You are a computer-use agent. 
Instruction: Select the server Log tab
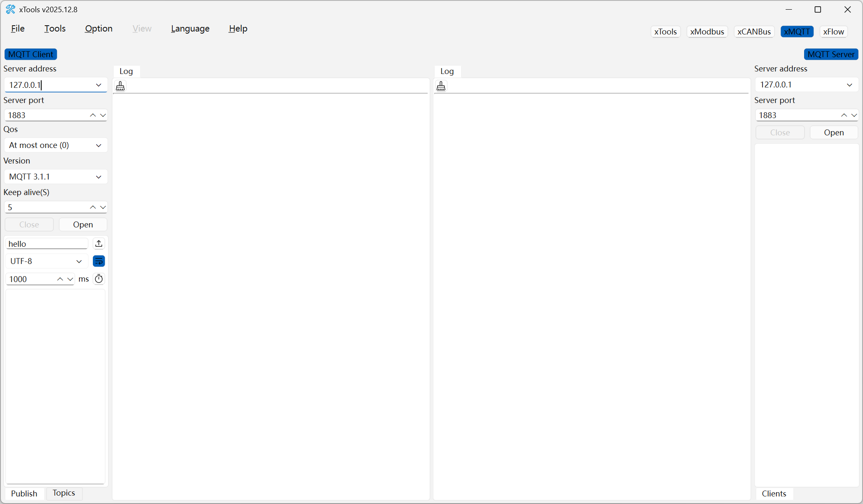pyautogui.click(x=447, y=71)
